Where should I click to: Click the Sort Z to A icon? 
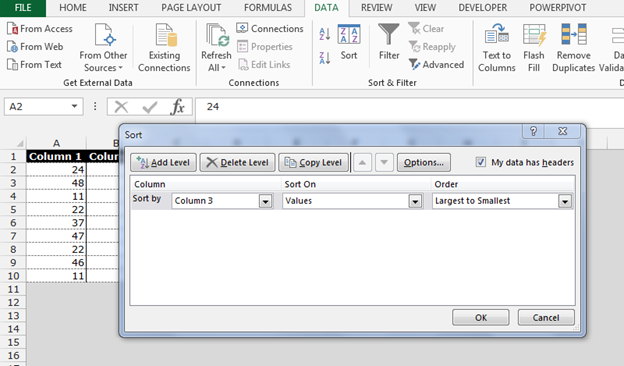pyautogui.click(x=325, y=58)
